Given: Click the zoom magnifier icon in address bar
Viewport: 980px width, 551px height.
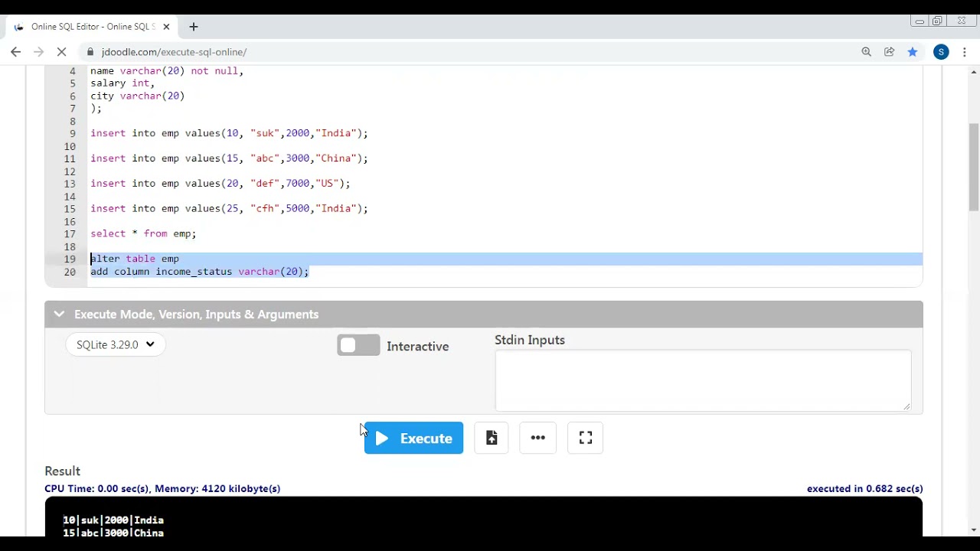Looking at the screenshot, I should coord(866,52).
